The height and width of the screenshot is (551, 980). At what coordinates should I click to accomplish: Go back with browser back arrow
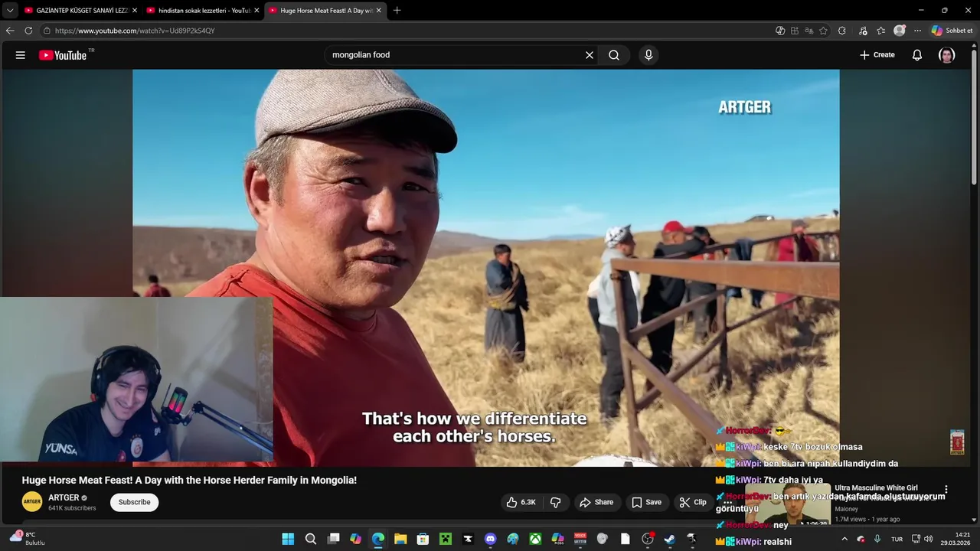(x=10, y=31)
